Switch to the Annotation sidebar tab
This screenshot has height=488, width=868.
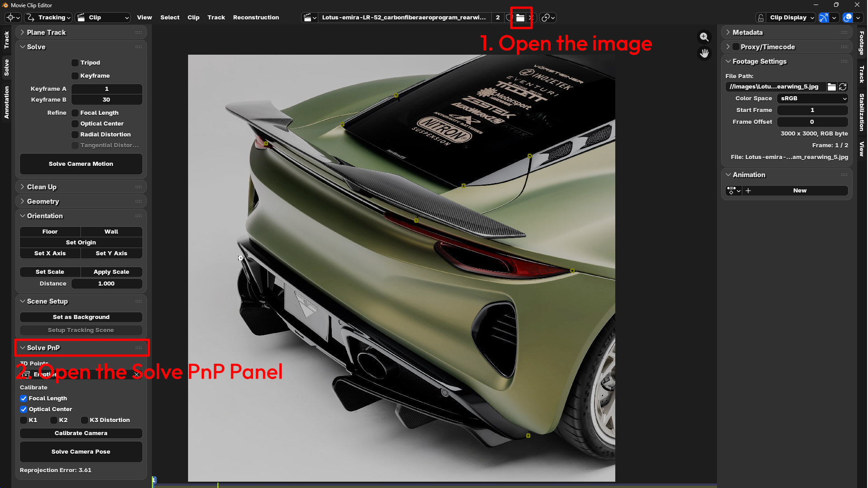pyautogui.click(x=6, y=103)
